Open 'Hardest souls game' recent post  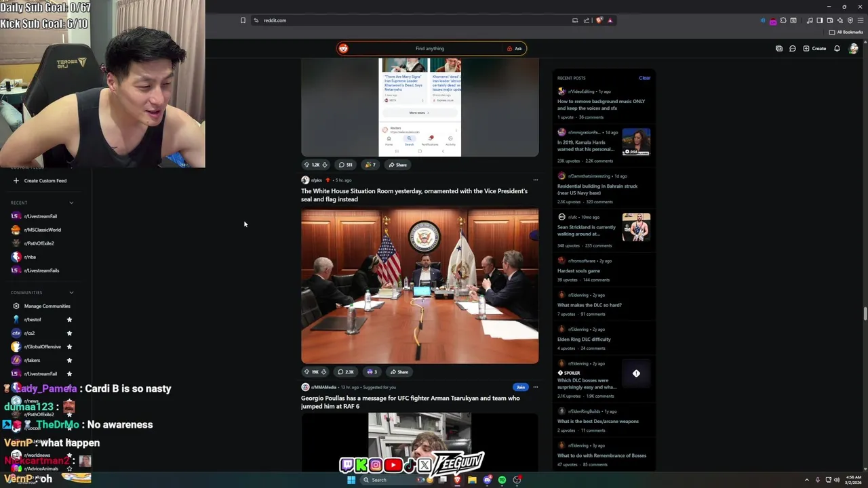click(578, 271)
